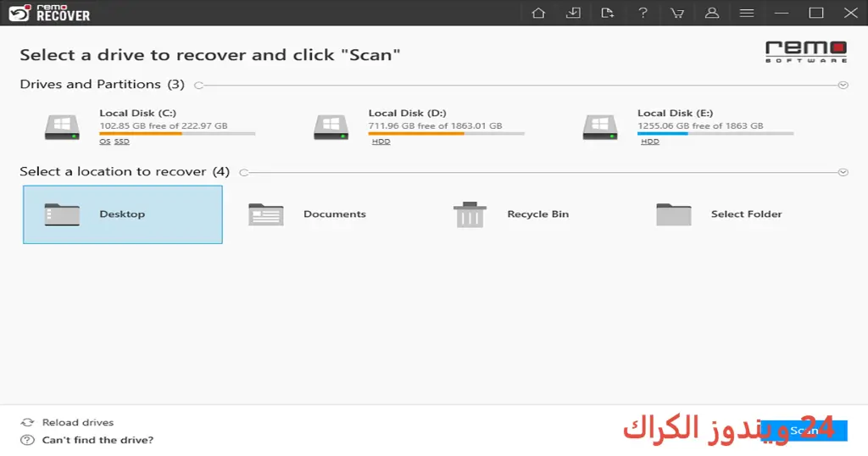
Task: Open the hamburger menu
Action: [x=747, y=13]
